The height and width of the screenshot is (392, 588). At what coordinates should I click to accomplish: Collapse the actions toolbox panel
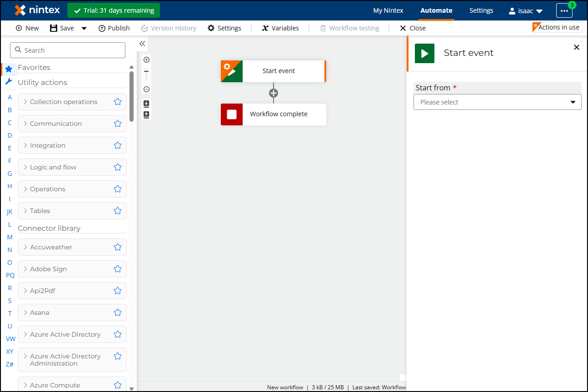point(142,44)
